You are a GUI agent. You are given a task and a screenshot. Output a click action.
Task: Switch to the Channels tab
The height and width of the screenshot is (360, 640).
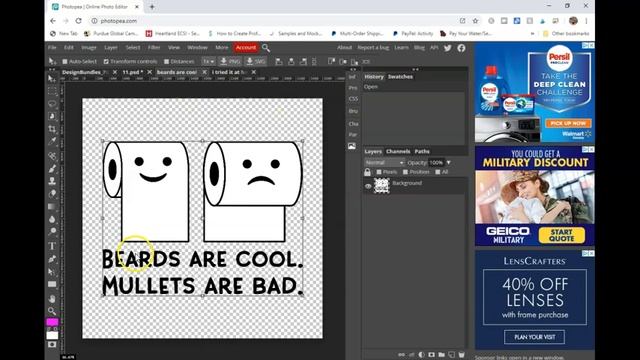click(398, 151)
